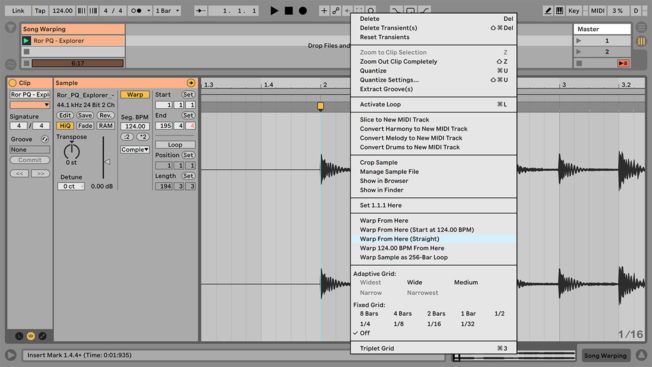
Task: Stop playback with the transport Stop button
Action: [289, 11]
